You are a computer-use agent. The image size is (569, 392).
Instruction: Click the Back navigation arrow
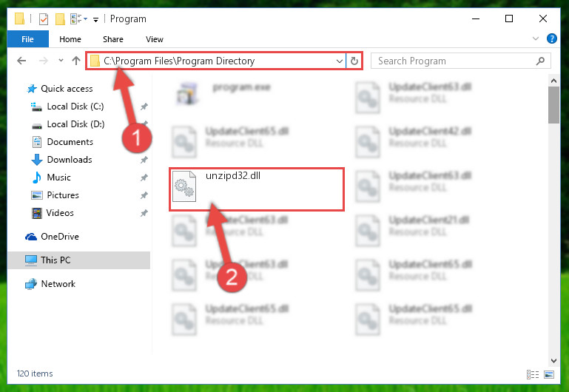[21, 61]
